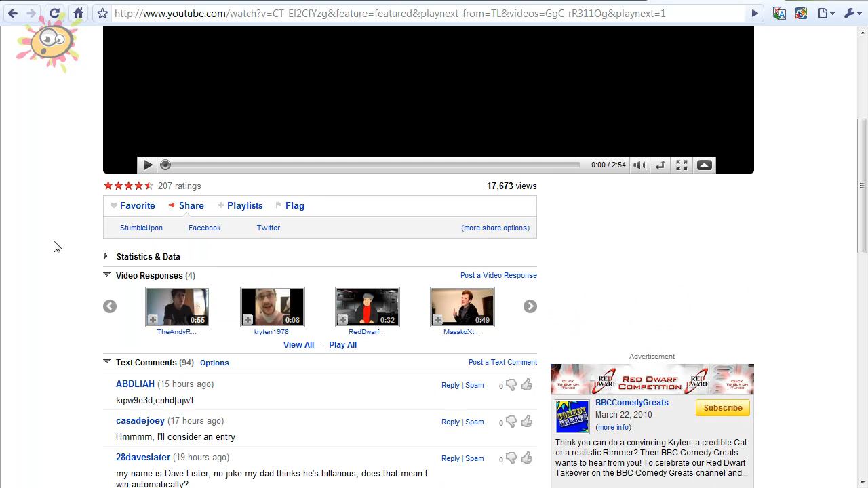Viewport: 868px width, 488px height.
Task: Open the comments Options link
Action: tap(214, 363)
